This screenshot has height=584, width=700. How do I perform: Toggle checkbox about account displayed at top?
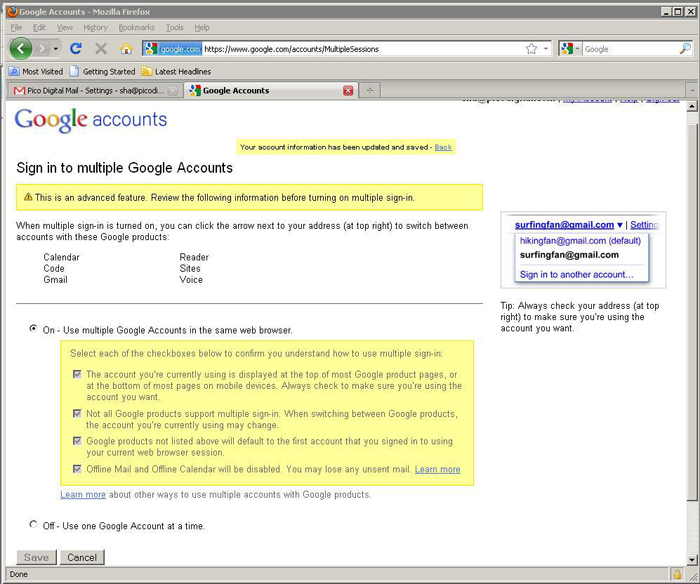click(77, 374)
